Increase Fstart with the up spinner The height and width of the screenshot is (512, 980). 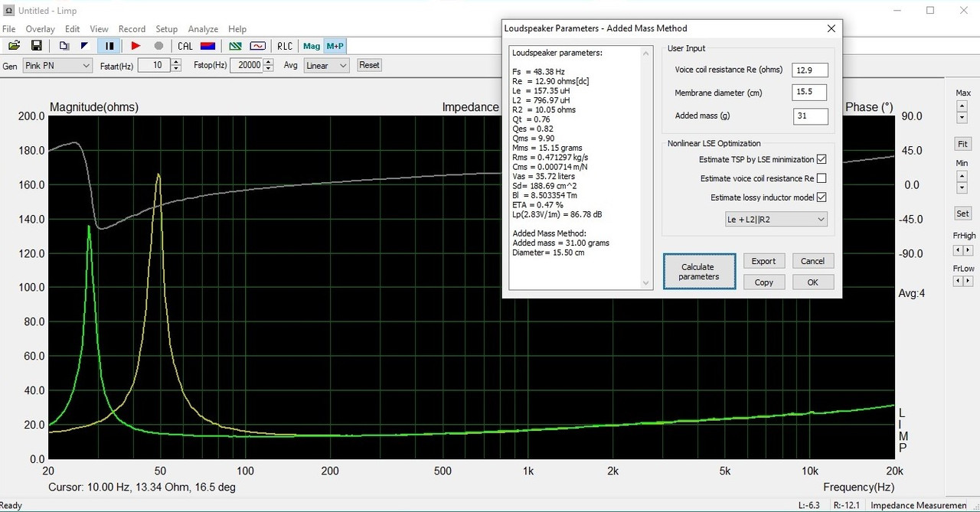(176, 62)
